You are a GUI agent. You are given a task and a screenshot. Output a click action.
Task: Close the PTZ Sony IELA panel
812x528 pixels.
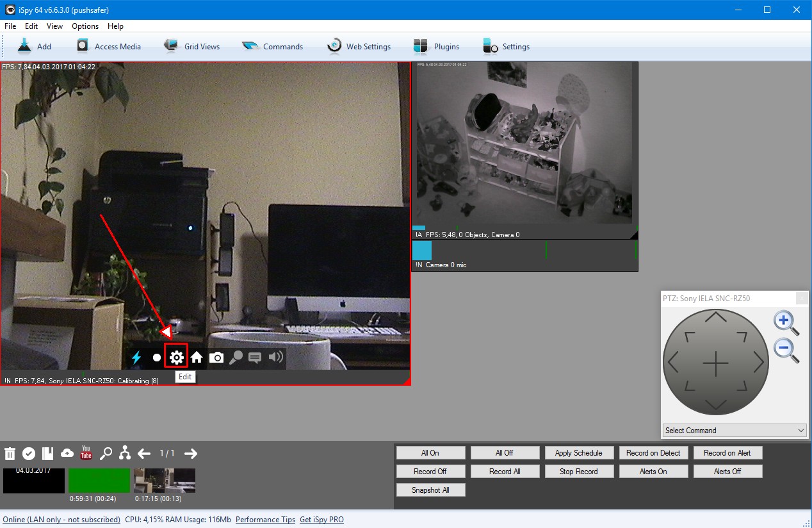[802, 298]
